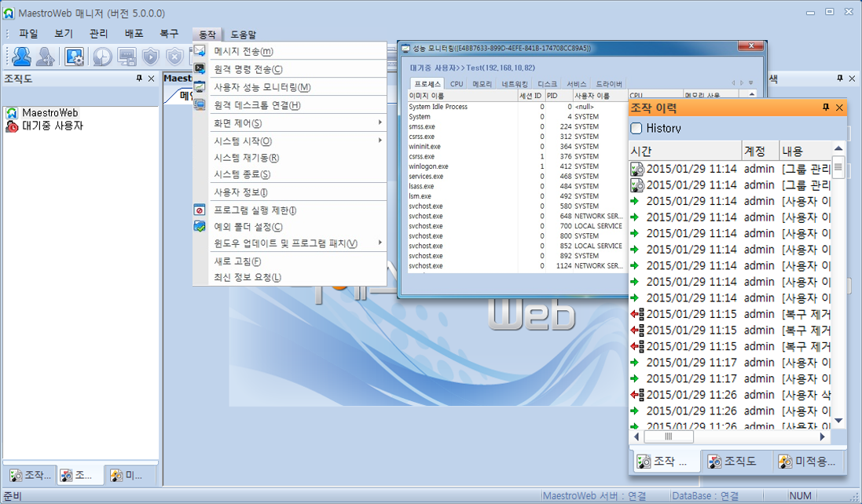Click the horizontal scrollbar thumb in history panel
The image size is (862, 504).
point(668,436)
